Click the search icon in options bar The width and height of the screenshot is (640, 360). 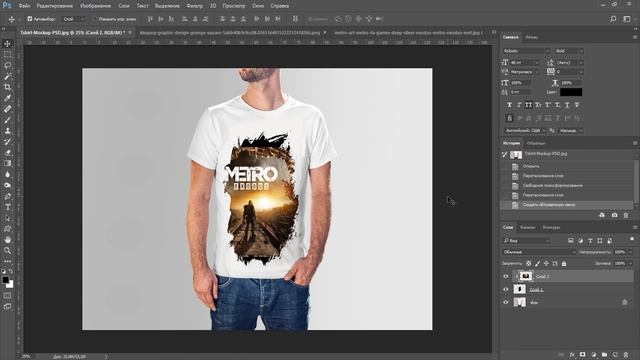pyautogui.click(x=613, y=19)
